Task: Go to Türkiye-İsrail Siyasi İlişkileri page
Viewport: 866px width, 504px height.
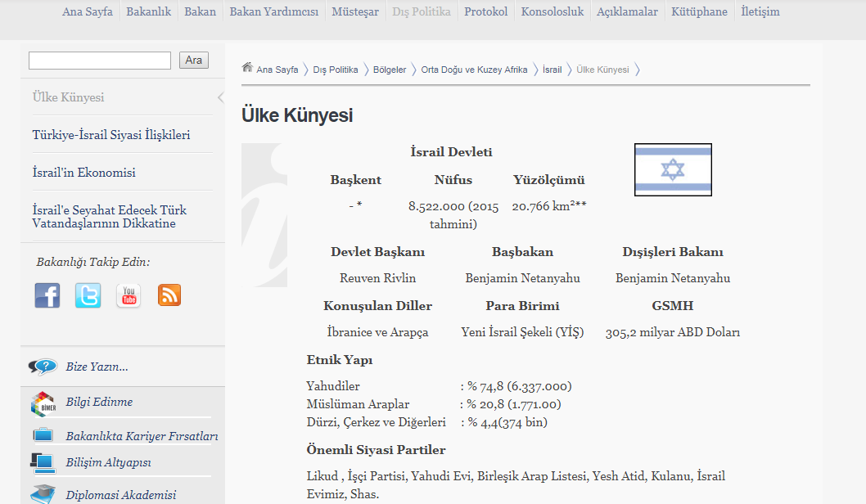Action: pyautogui.click(x=111, y=135)
